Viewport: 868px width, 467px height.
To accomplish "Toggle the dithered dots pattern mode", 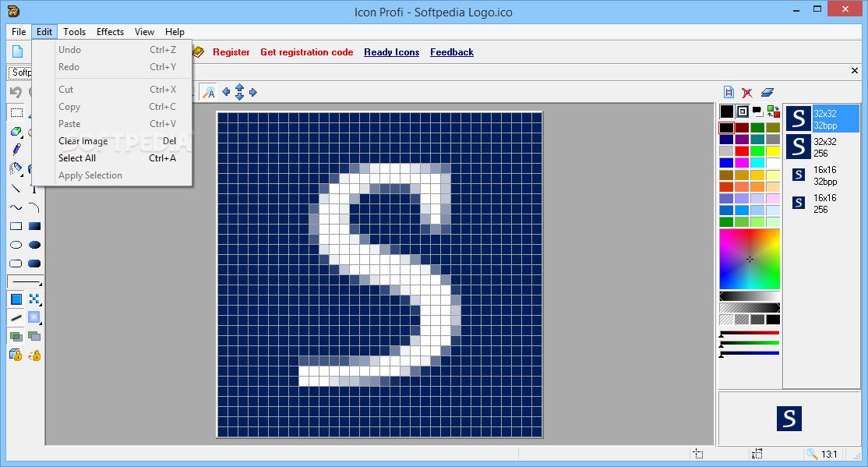I will point(34,299).
